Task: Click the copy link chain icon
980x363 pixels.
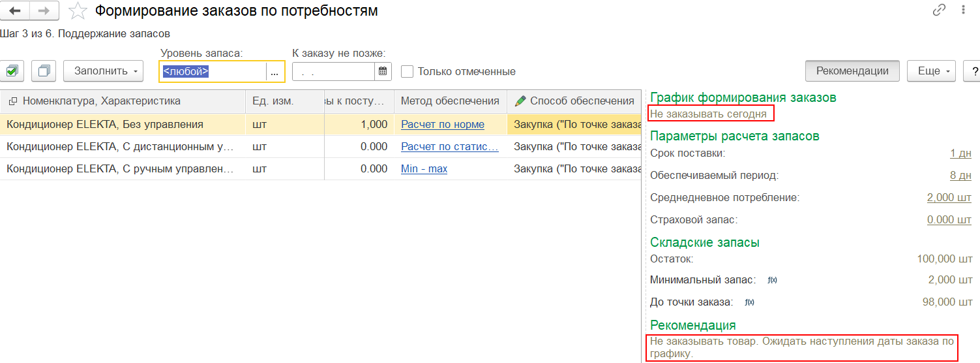Action: tap(940, 10)
